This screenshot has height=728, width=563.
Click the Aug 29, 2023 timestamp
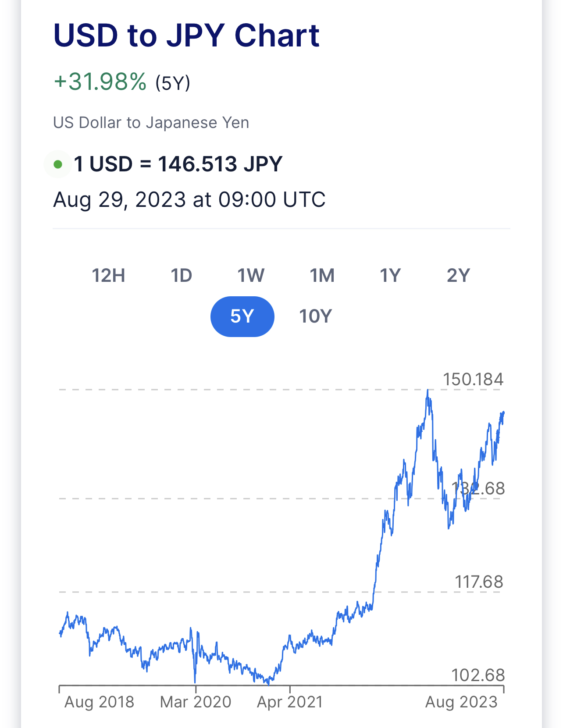[189, 200]
